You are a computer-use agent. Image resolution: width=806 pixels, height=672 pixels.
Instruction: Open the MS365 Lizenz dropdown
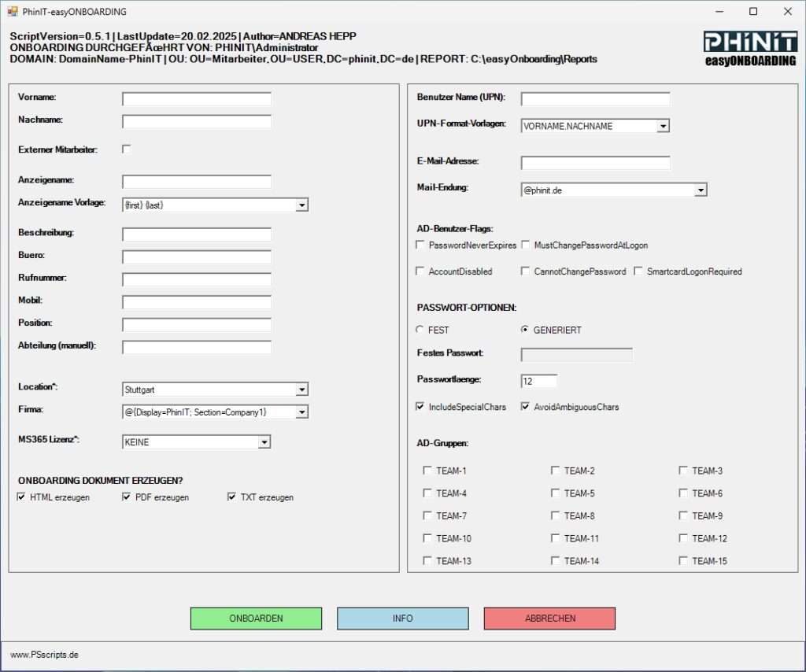point(264,441)
